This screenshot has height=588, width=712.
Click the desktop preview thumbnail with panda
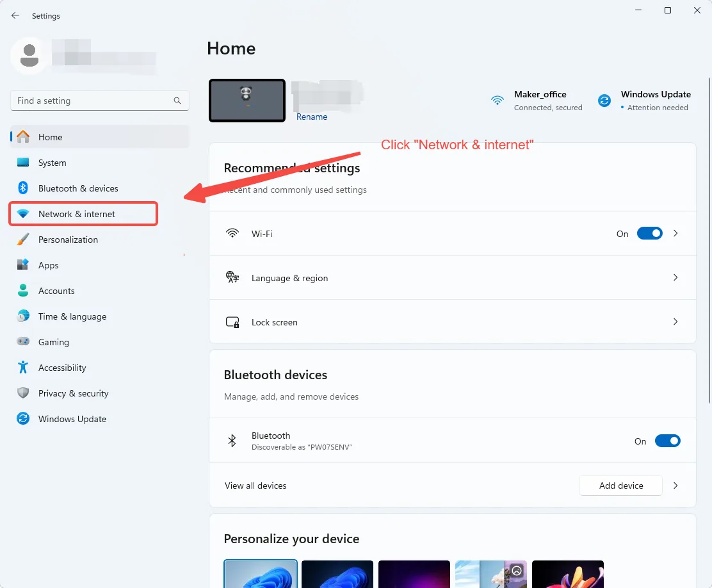coord(247,101)
